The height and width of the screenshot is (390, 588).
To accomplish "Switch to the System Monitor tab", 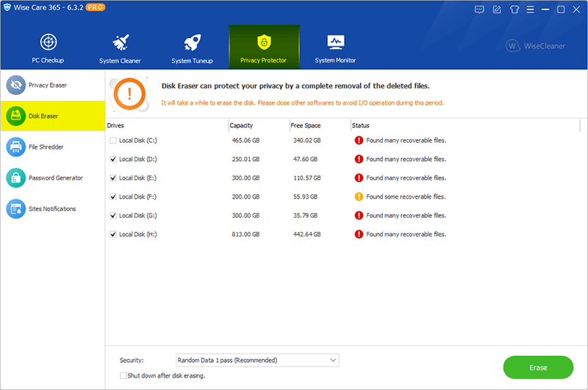I will click(336, 47).
